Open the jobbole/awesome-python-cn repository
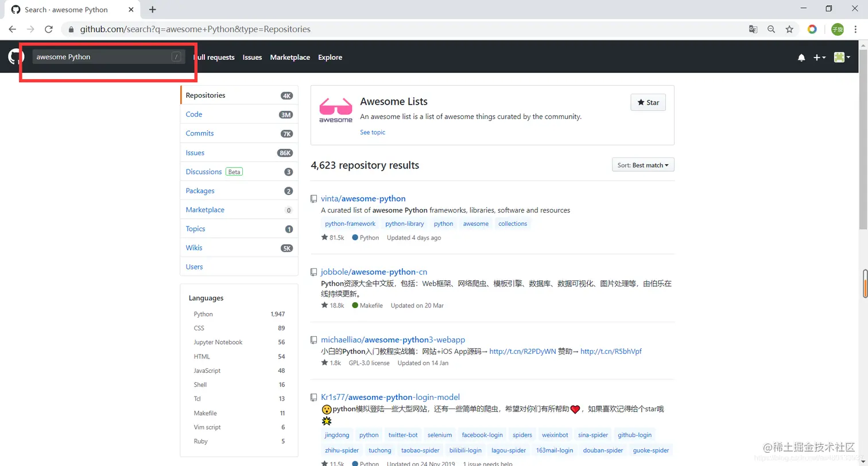This screenshot has width=868, height=466. [x=374, y=272]
